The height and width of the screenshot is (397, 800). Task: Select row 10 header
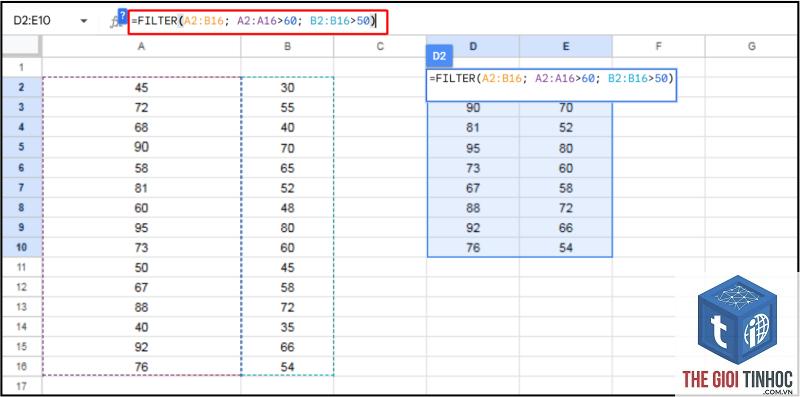click(x=21, y=247)
